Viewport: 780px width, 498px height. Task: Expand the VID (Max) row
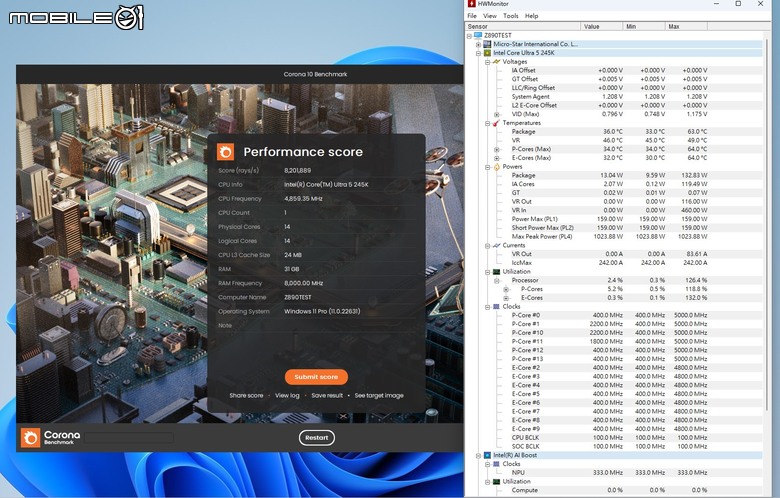(496, 114)
